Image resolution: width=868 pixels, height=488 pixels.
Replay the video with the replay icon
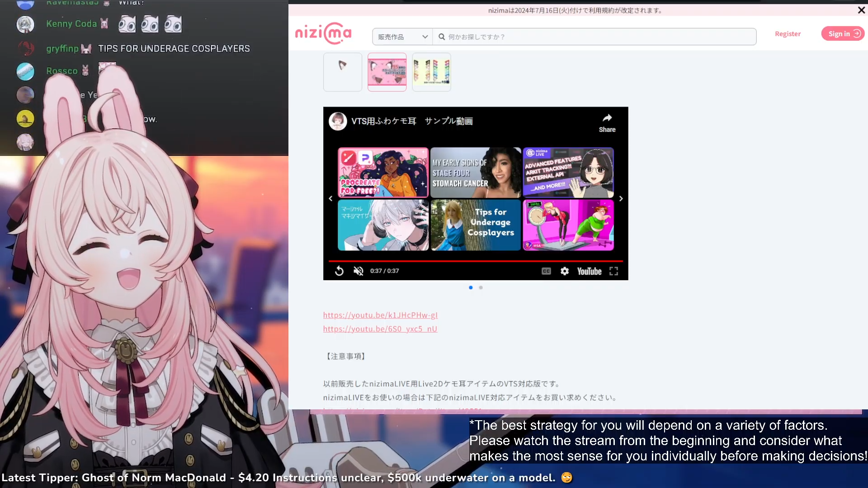coord(339,271)
